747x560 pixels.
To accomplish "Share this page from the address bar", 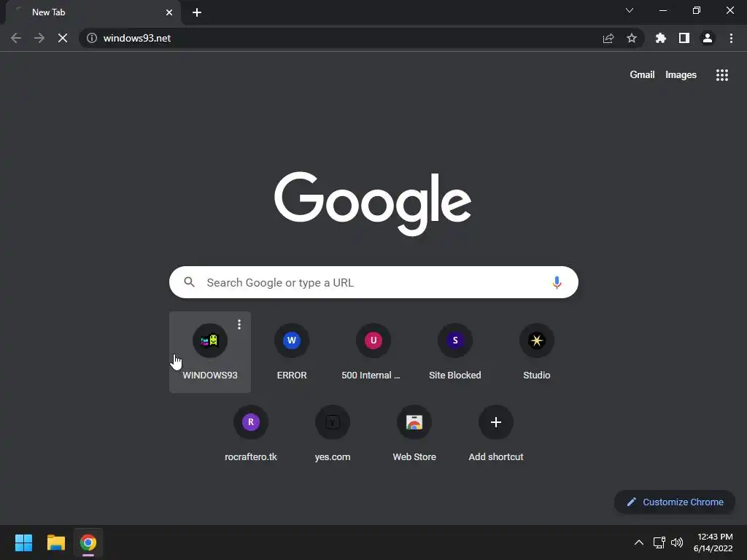I will pyautogui.click(x=608, y=38).
